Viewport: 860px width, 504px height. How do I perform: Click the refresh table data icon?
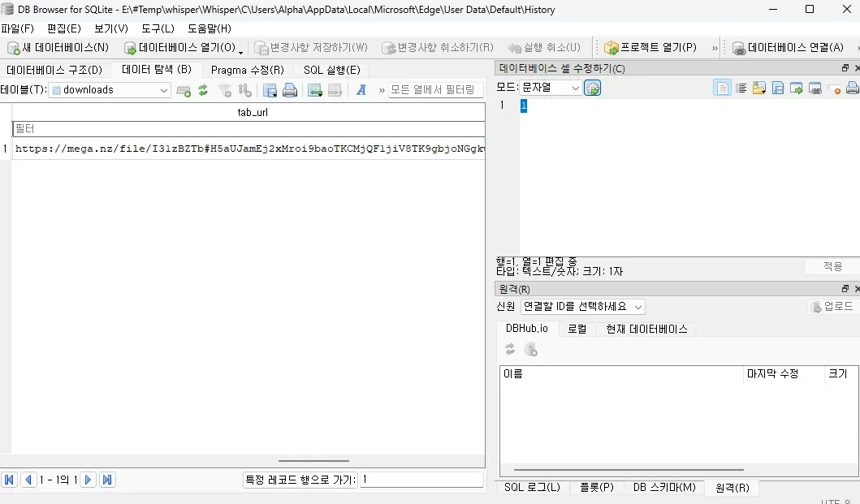[x=203, y=90]
